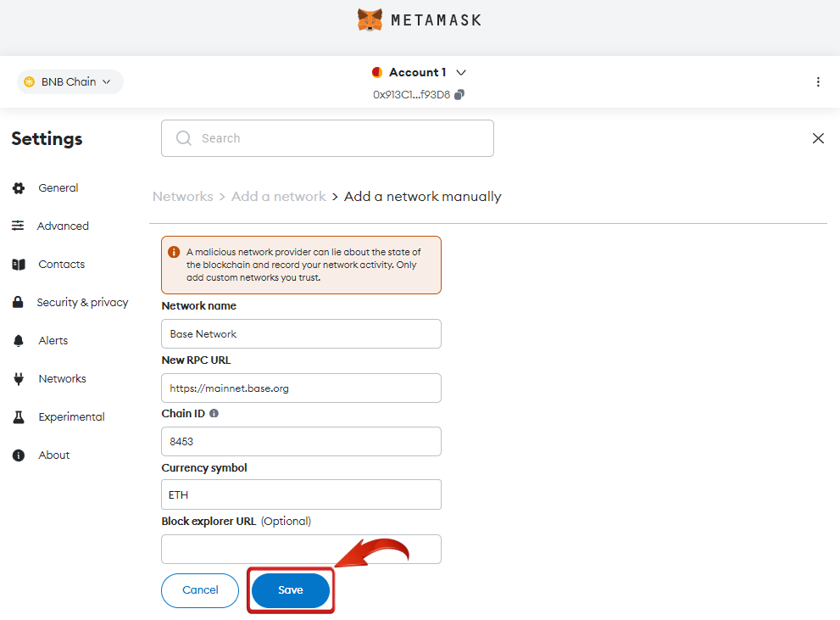Click the MetaMask fox logo

point(370,20)
